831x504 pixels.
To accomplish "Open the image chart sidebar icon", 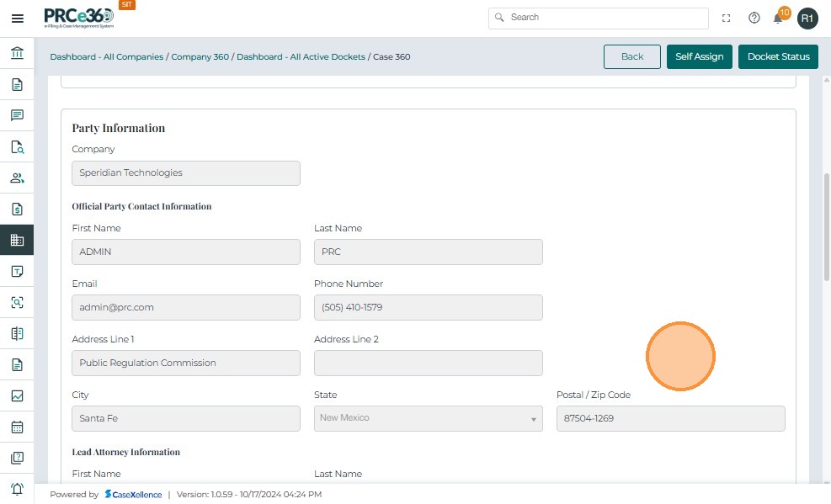I will [17, 395].
